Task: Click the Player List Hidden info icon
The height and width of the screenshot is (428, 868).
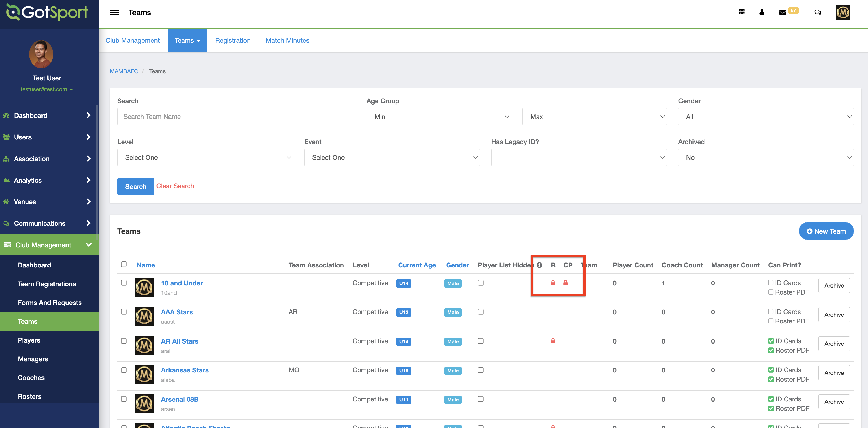Action: pos(539,265)
